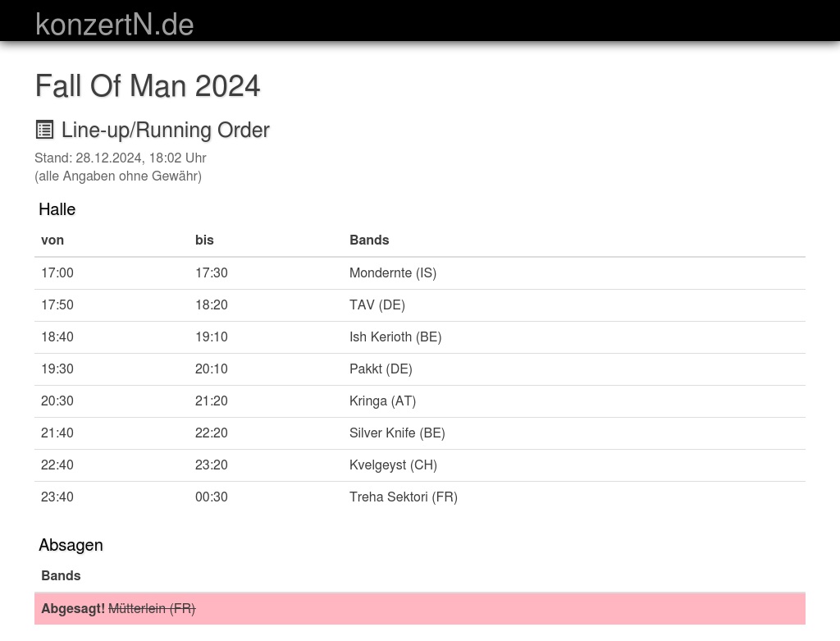Click on Ish Kerioth (BE) row
The height and width of the screenshot is (641, 840).
tap(395, 337)
